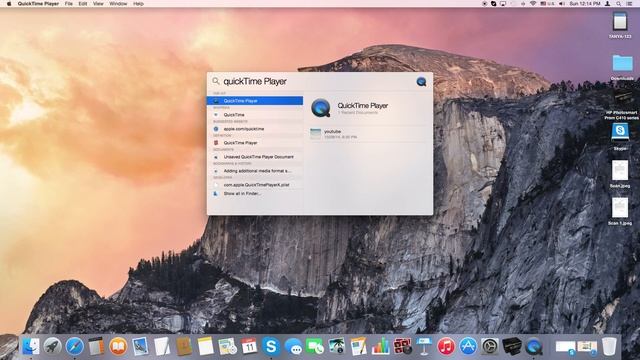Open App Store icon in Dock

(x=468, y=347)
